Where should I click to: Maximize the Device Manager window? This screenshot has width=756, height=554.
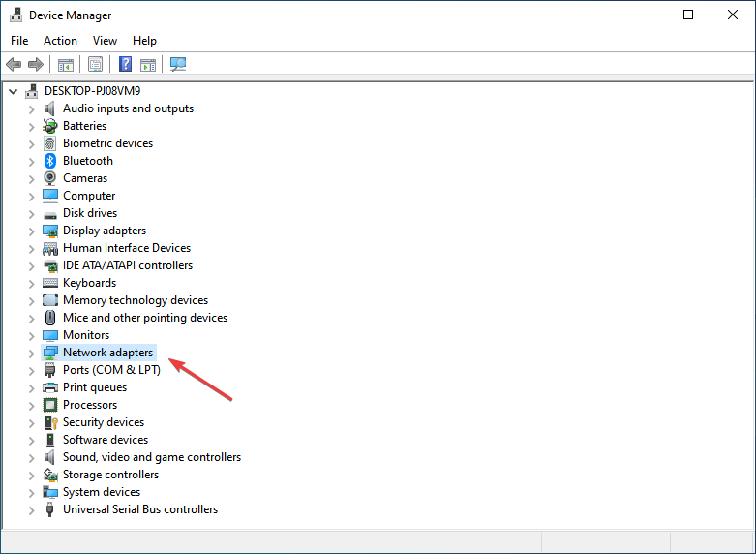point(688,15)
